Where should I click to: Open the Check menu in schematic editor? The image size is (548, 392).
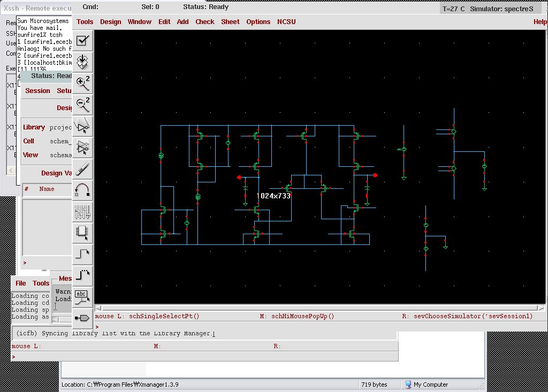point(204,22)
